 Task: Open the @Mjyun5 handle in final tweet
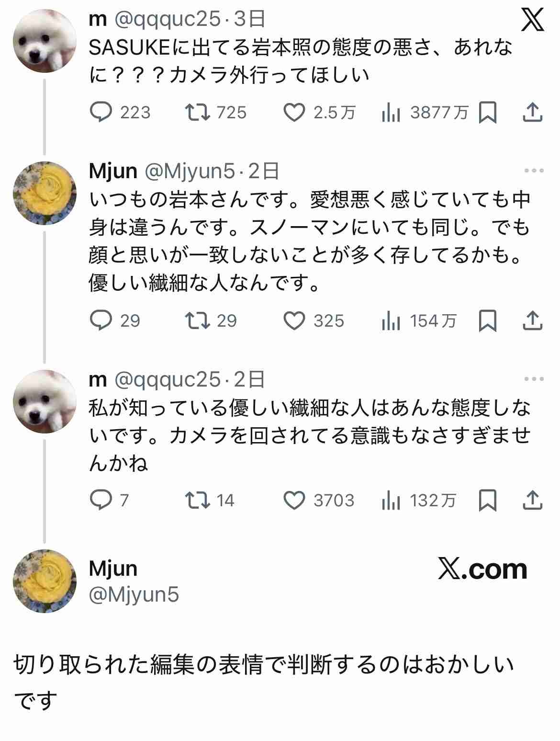[x=134, y=595]
